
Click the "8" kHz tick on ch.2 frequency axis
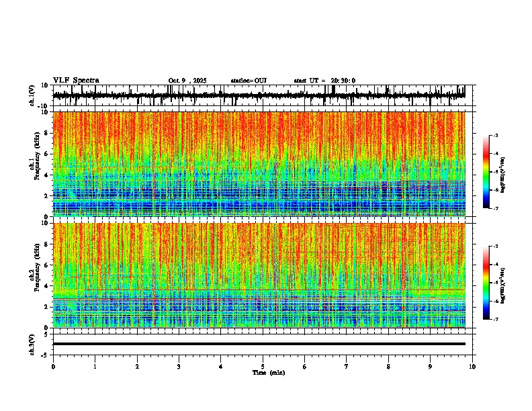[48, 244]
